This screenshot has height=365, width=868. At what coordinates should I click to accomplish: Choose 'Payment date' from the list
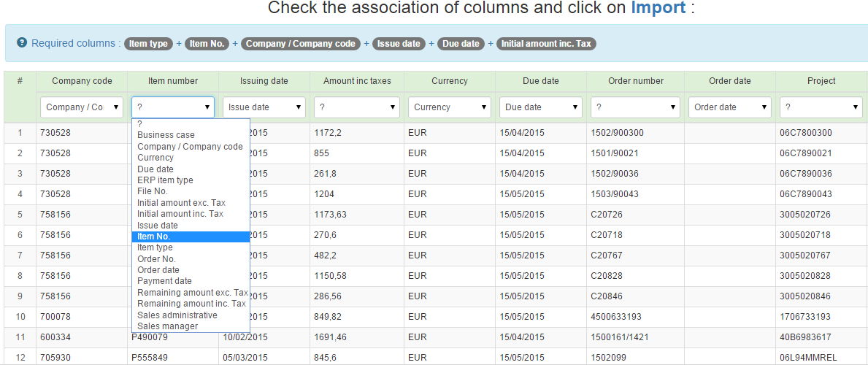coord(164,281)
